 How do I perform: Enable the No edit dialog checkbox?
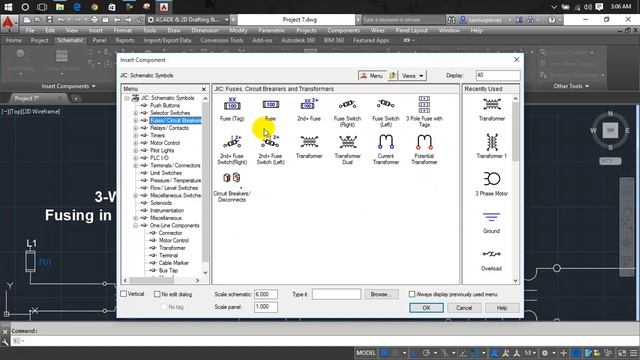pyautogui.click(x=157, y=294)
